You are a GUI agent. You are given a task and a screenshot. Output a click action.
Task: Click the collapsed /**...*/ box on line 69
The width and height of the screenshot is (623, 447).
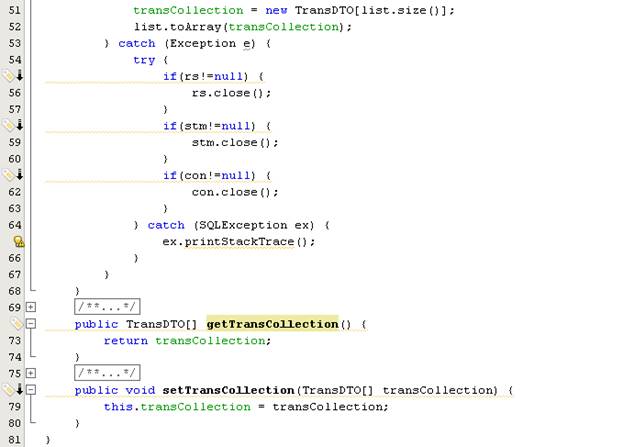pyautogui.click(x=107, y=306)
